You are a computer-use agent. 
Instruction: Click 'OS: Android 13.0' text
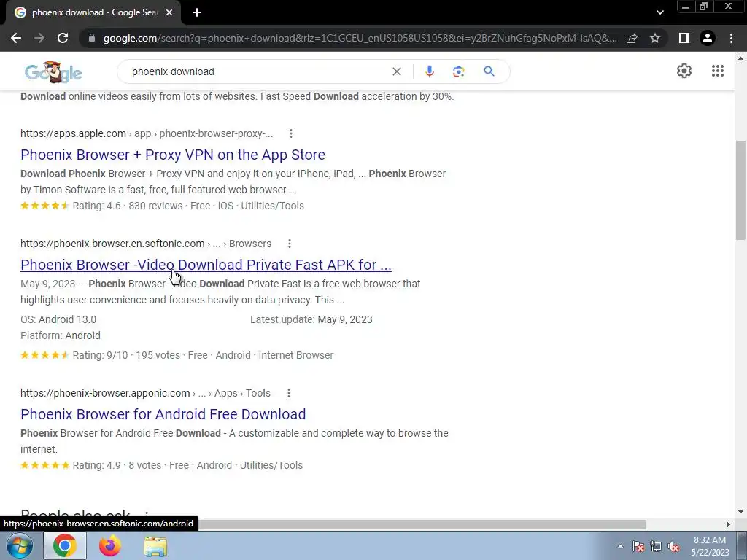pos(58,319)
